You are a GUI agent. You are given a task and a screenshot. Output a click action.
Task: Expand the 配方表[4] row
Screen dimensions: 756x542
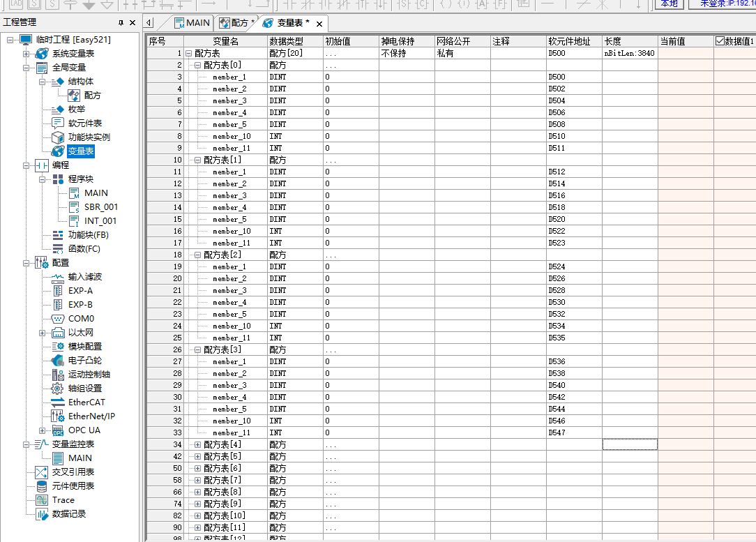click(x=197, y=444)
